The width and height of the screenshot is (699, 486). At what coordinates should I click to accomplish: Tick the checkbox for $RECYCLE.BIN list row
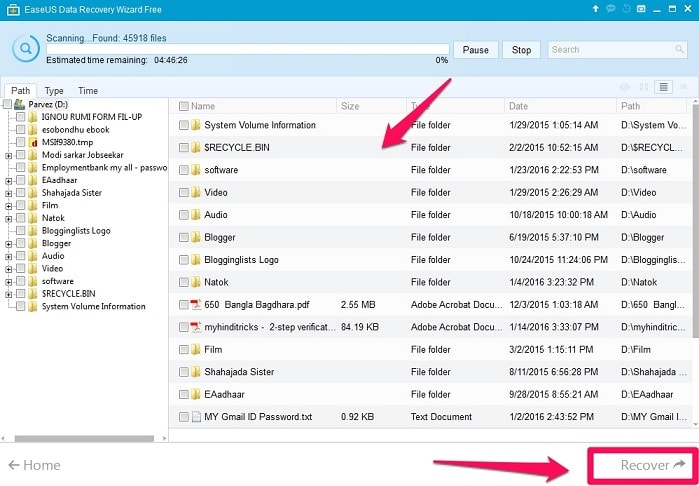pos(184,148)
